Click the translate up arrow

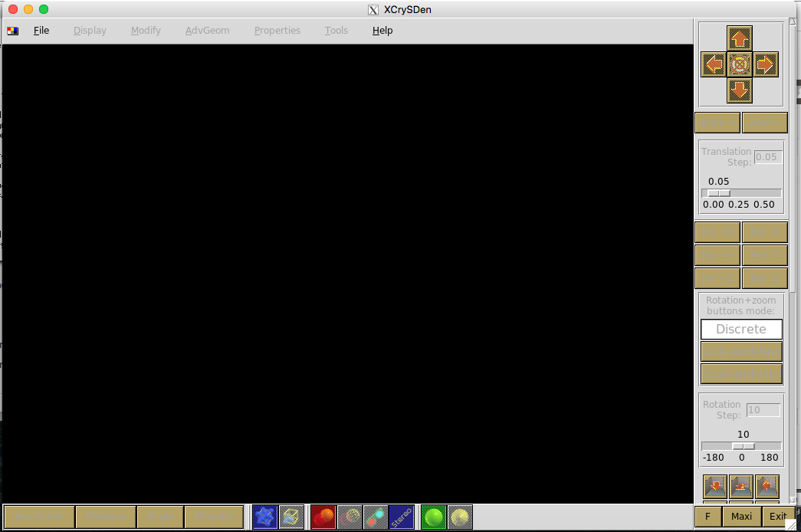pyautogui.click(x=739, y=38)
